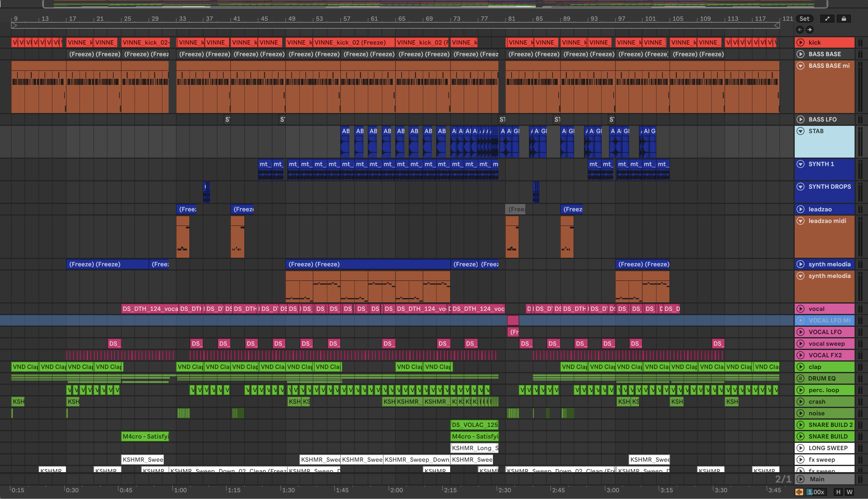Toggle the orange waveform follow button
The height and width of the screenshot is (499, 868).
tap(799, 492)
